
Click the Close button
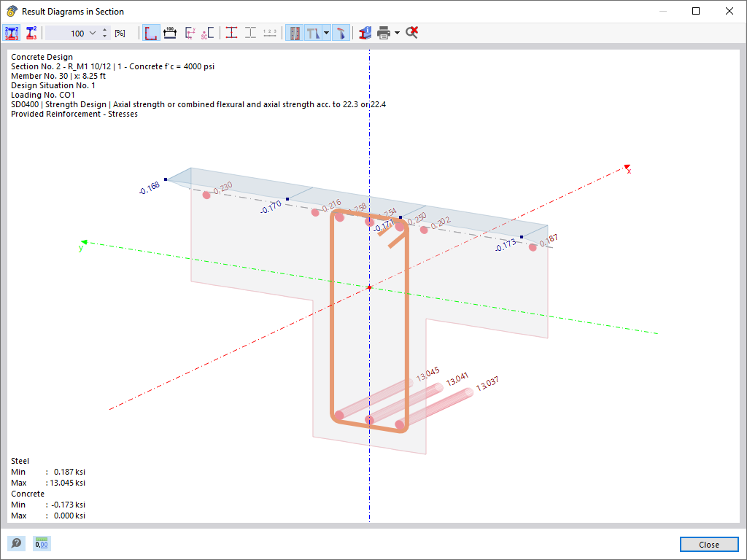pos(708,544)
